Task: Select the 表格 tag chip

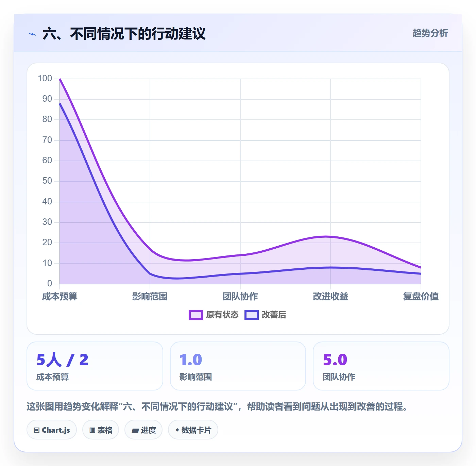Action: [101, 430]
